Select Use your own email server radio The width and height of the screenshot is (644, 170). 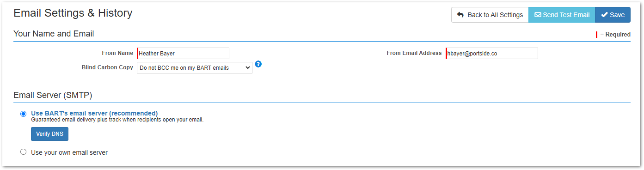(x=24, y=152)
